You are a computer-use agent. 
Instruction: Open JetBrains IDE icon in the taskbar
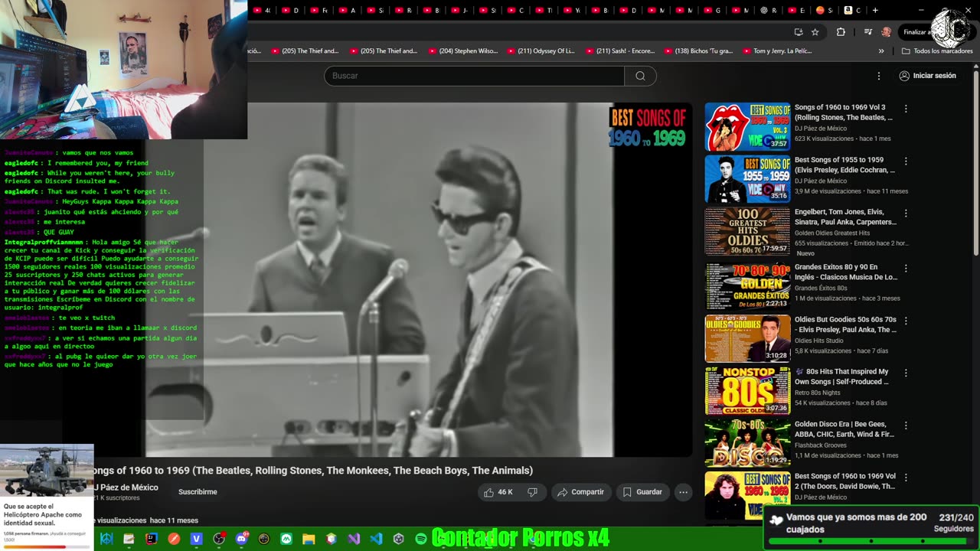(152, 539)
